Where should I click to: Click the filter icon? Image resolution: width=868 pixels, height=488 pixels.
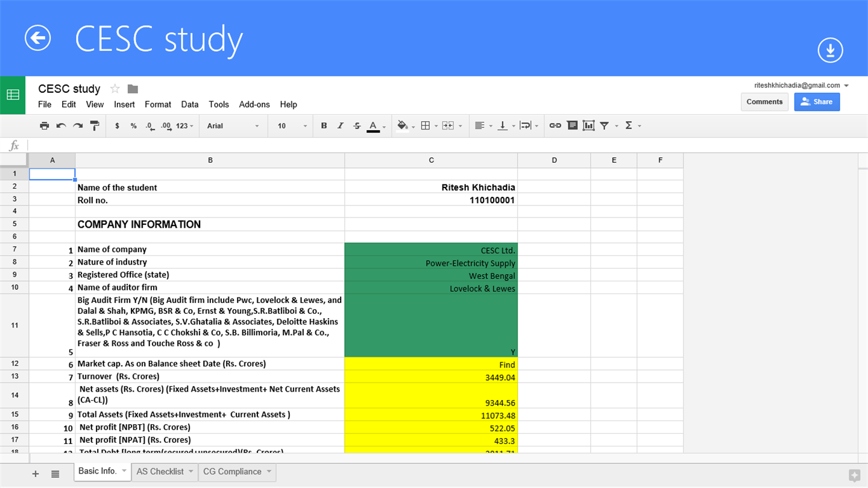click(x=605, y=125)
